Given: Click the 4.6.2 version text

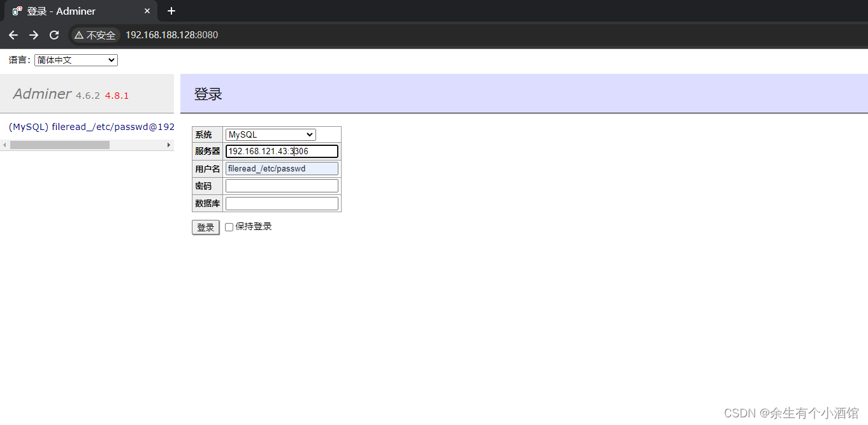Looking at the screenshot, I should point(88,96).
